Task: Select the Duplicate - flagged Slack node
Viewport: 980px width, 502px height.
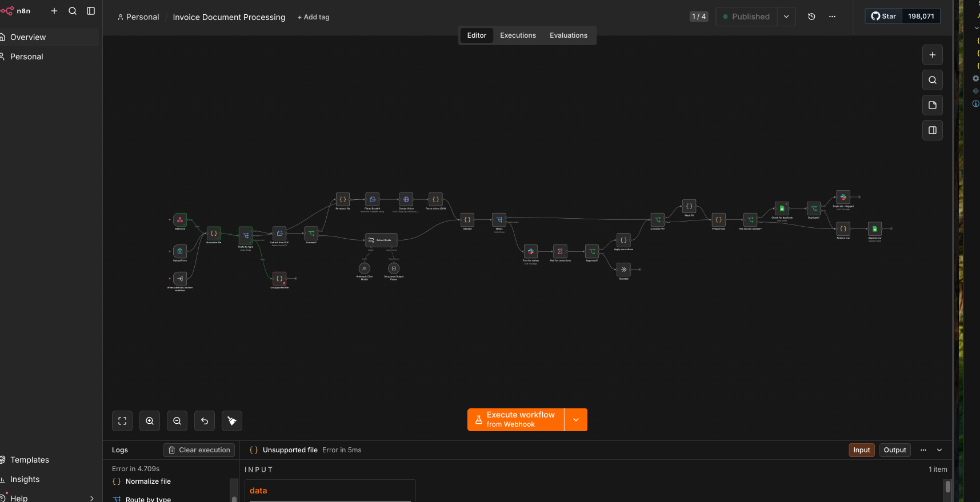Action: pos(843,197)
